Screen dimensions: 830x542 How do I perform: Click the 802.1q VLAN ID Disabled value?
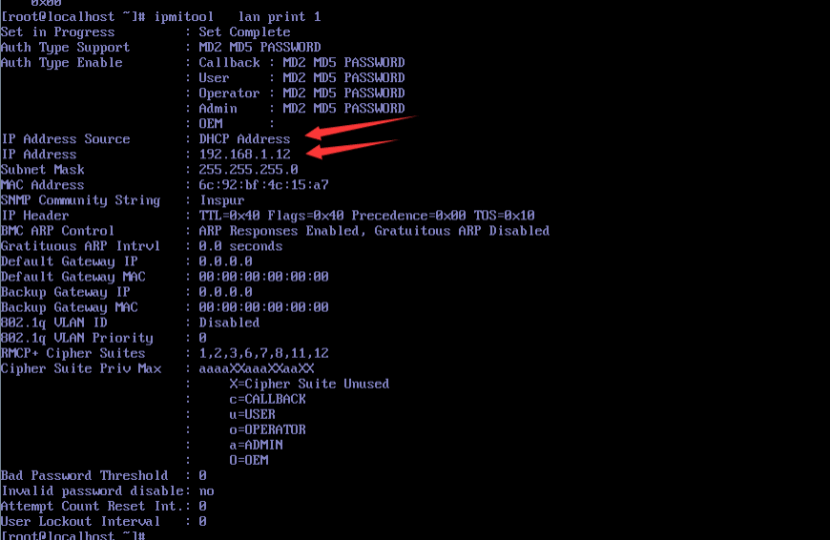229,322
